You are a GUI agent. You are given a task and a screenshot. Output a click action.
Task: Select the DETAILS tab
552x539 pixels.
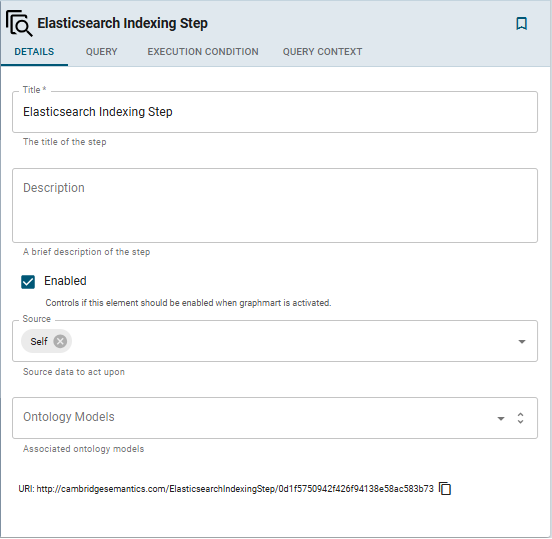34,52
